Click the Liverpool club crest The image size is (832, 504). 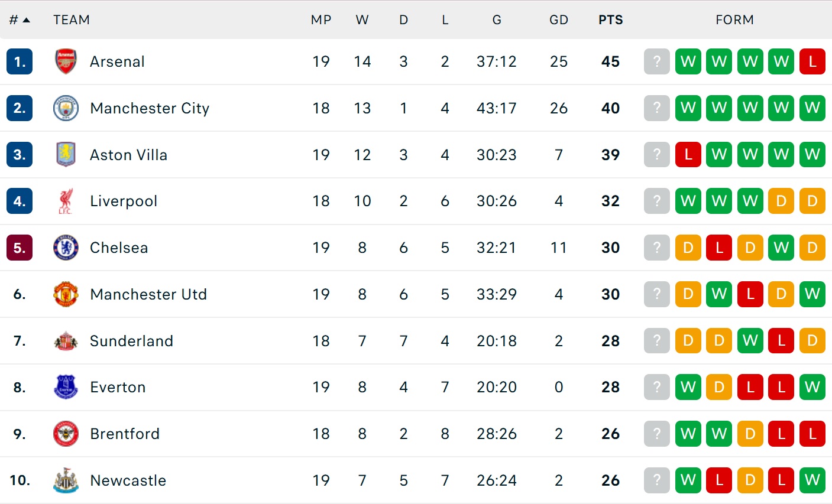pyautogui.click(x=66, y=201)
